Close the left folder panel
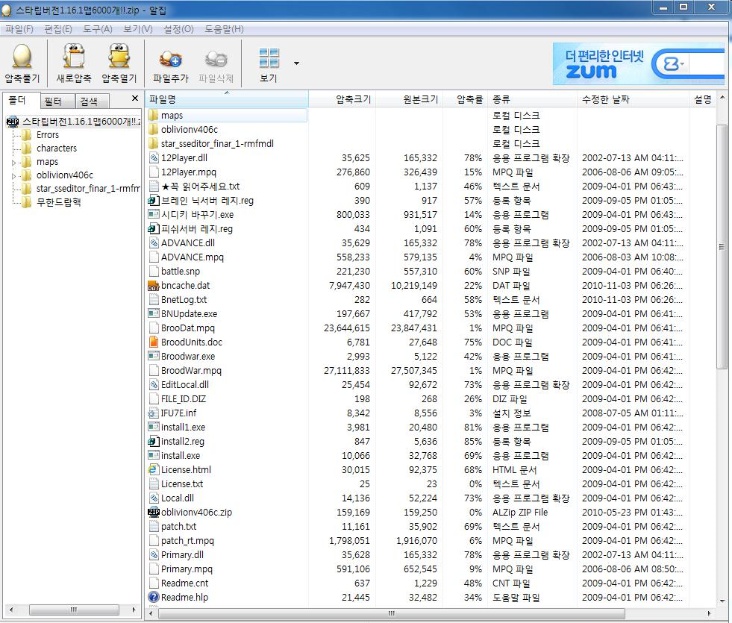The height and width of the screenshot is (623, 732). (x=136, y=99)
